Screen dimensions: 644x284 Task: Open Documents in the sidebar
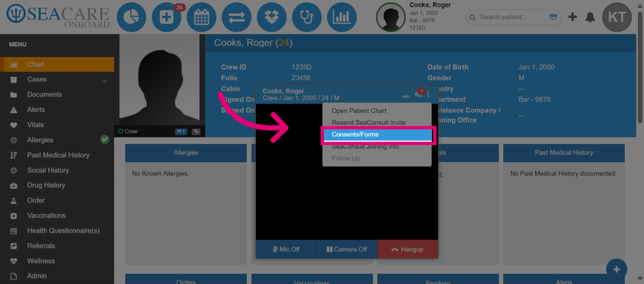(57, 94)
